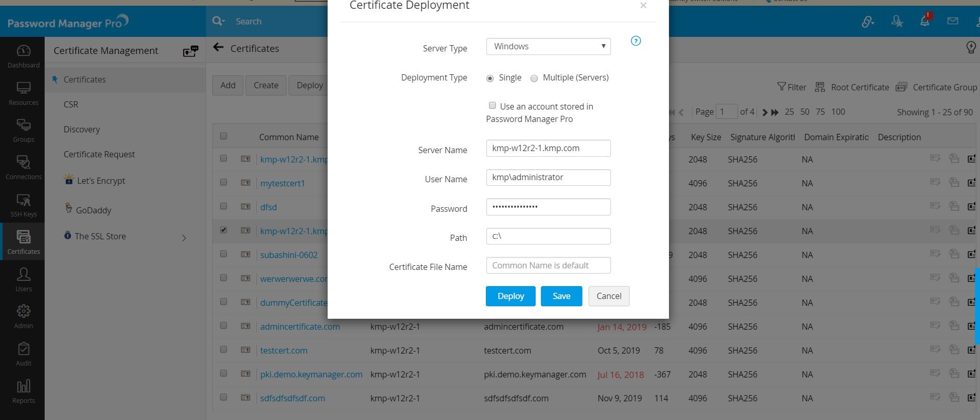Check the dfsd row checkbox
Image resolution: width=980 pixels, height=420 pixels.
pos(224,206)
